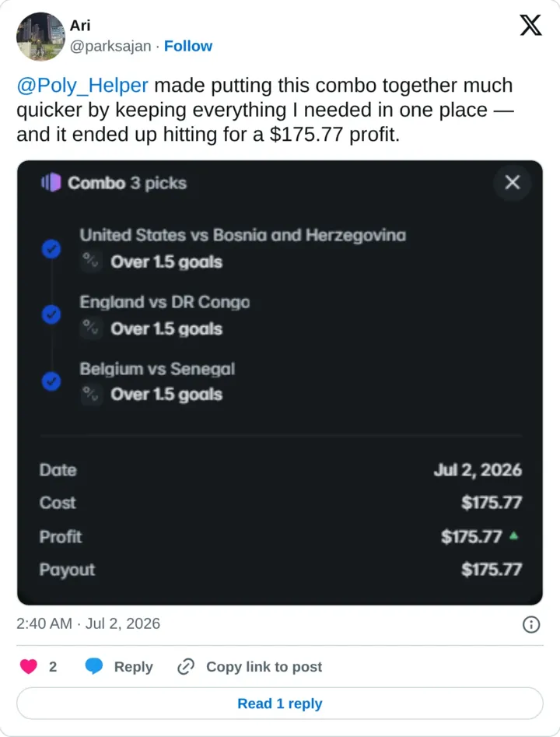Click the purple Combo logo icon
The height and width of the screenshot is (737, 560).
51,182
